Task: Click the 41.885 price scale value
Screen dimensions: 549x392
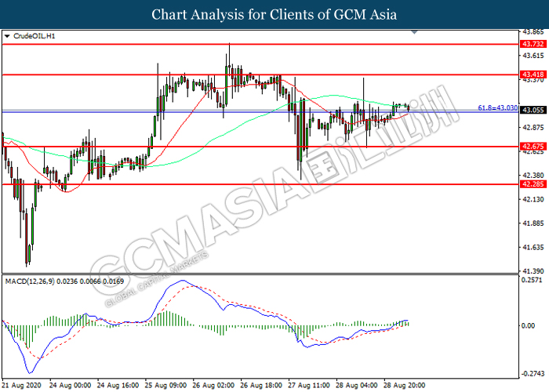Action: tap(533, 223)
